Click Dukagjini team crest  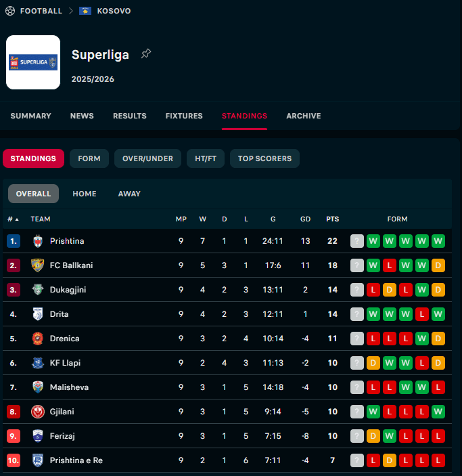[x=37, y=290]
